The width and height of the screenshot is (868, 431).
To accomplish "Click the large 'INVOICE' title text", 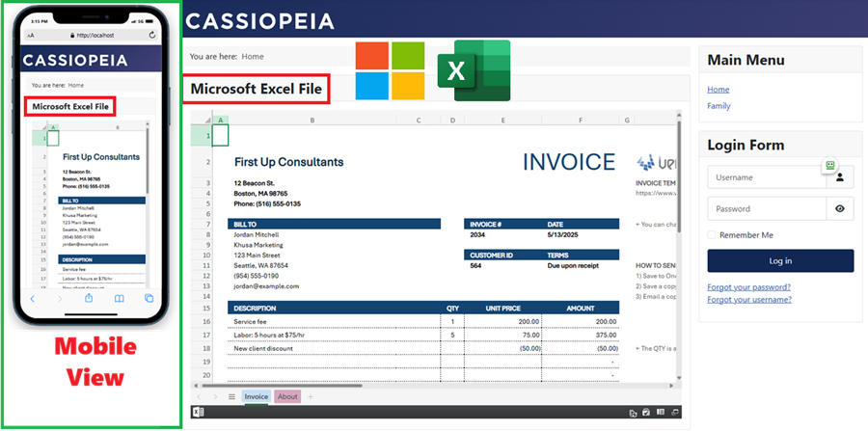I will [569, 162].
